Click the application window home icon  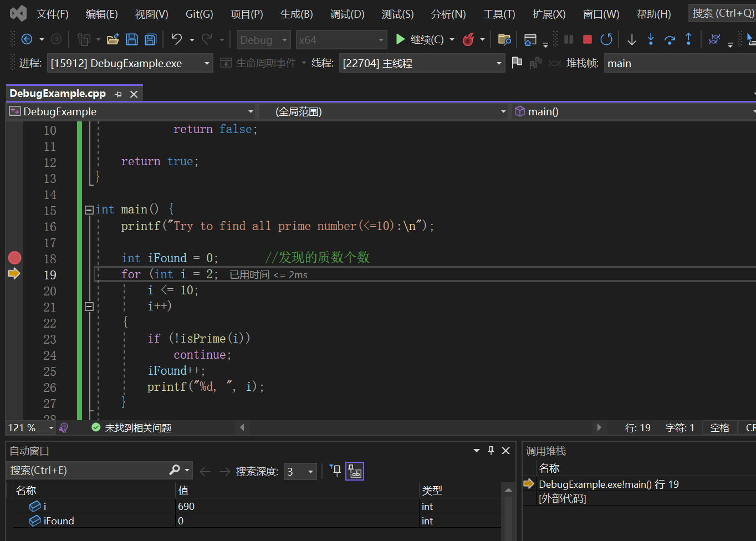click(x=530, y=39)
